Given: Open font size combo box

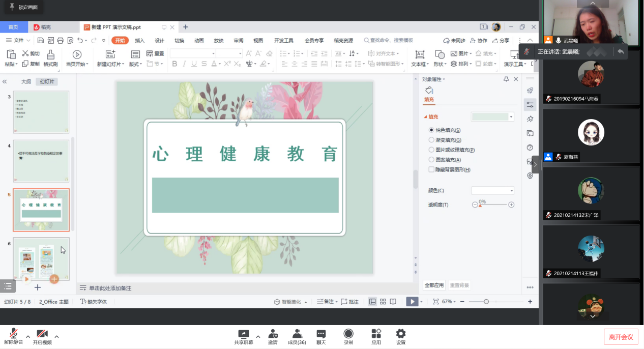Looking at the screenshot, I should 229,53.
